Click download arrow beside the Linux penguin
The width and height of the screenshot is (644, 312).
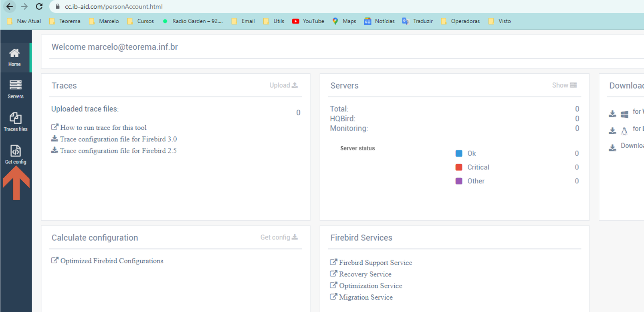(612, 131)
